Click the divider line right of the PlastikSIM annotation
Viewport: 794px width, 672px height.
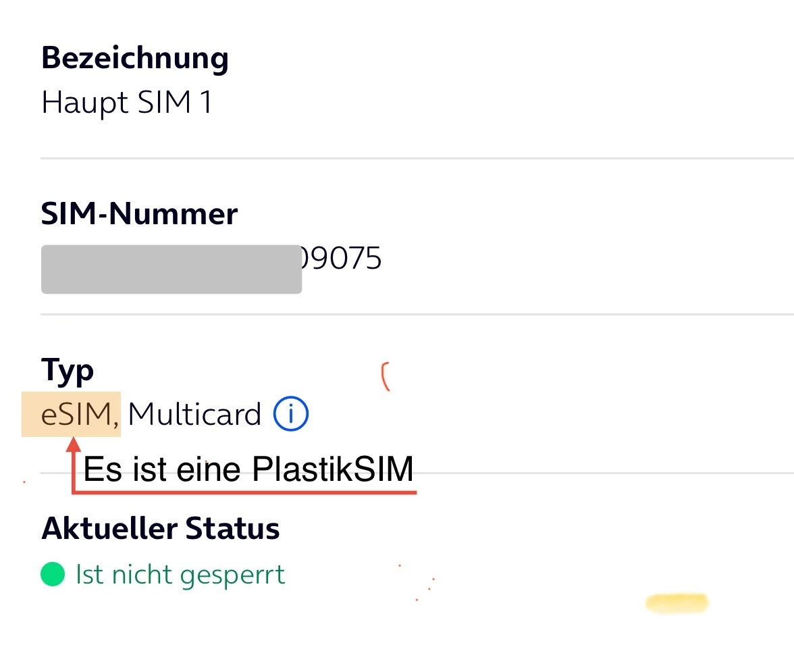click(x=608, y=473)
